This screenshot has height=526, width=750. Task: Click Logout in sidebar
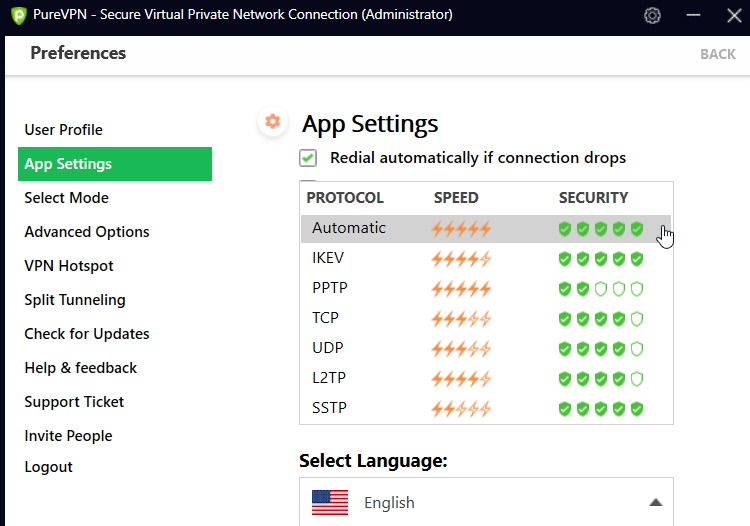tap(48, 467)
